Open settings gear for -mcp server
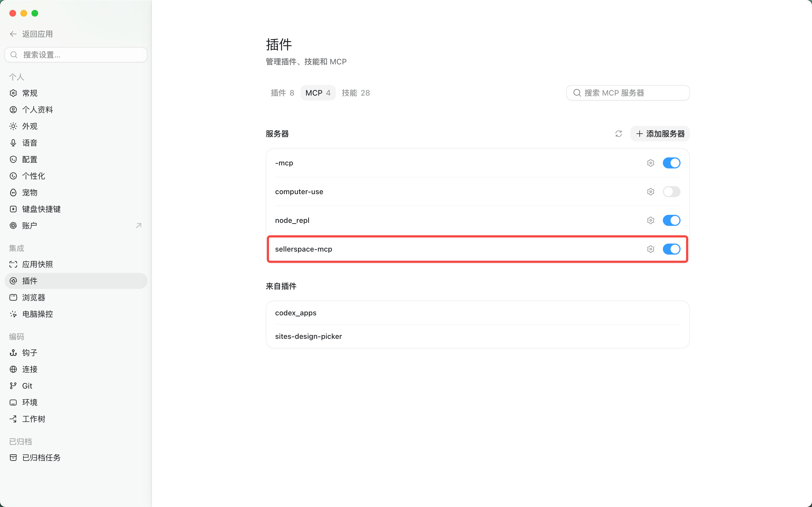This screenshot has height=507, width=812. 650,163
